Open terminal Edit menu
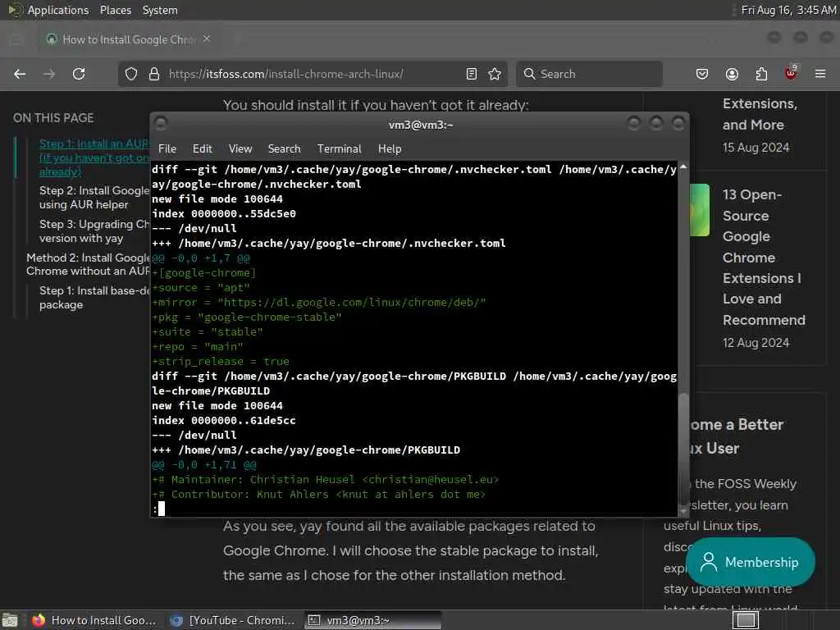The height and width of the screenshot is (630, 840). 202,149
